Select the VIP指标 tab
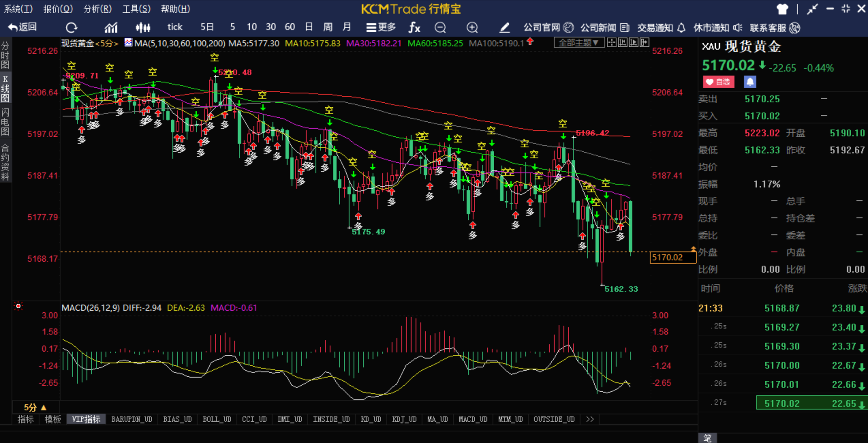This screenshot has height=443, width=868. click(86, 419)
